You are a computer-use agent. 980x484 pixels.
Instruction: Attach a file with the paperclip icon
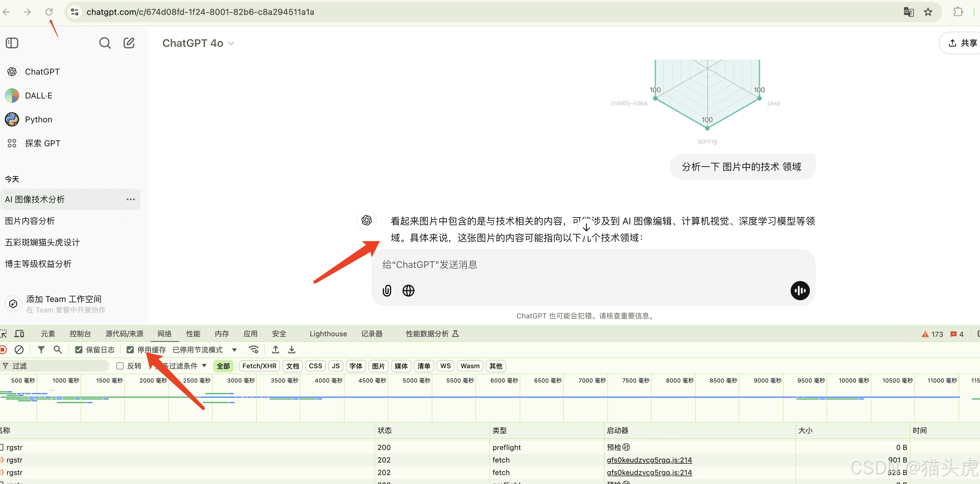(x=386, y=290)
